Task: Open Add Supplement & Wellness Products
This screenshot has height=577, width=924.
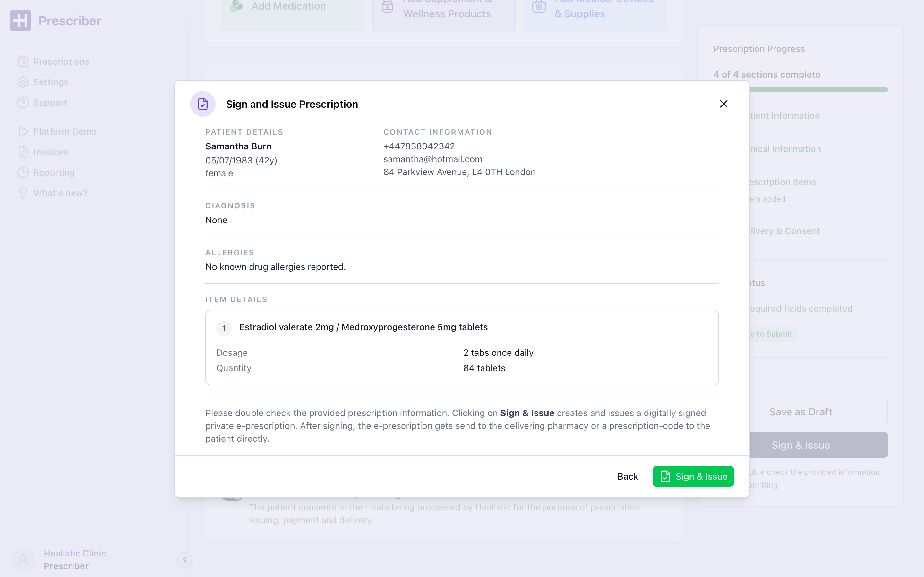Action: click(x=444, y=12)
